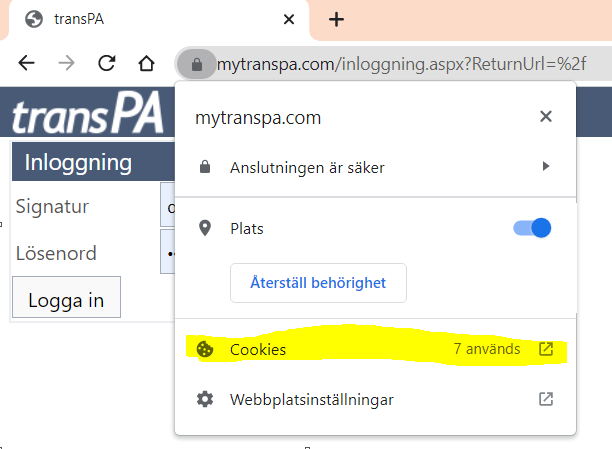Open a new tab with plus icon
The height and width of the screenshot is (449, 612).
click(336, 19)
